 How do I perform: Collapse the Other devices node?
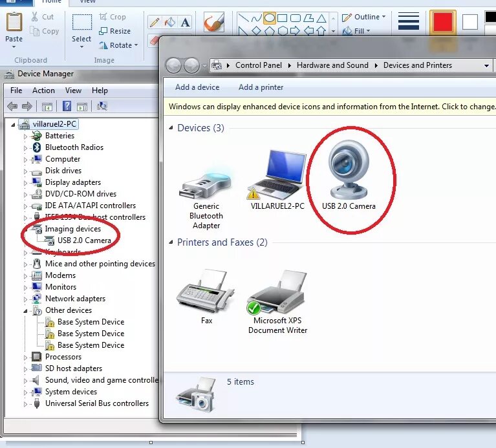point(25,311)
